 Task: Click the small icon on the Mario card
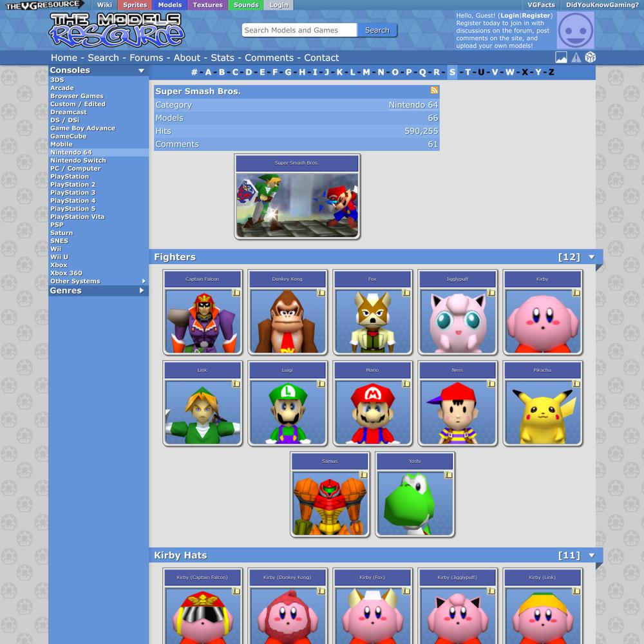coord(406,384)
